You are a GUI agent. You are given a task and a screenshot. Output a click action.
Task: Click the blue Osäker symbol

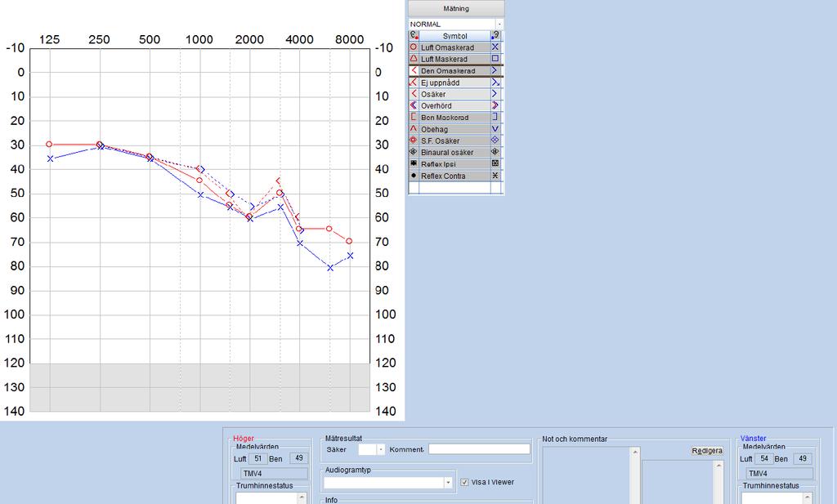click(495, 94)
